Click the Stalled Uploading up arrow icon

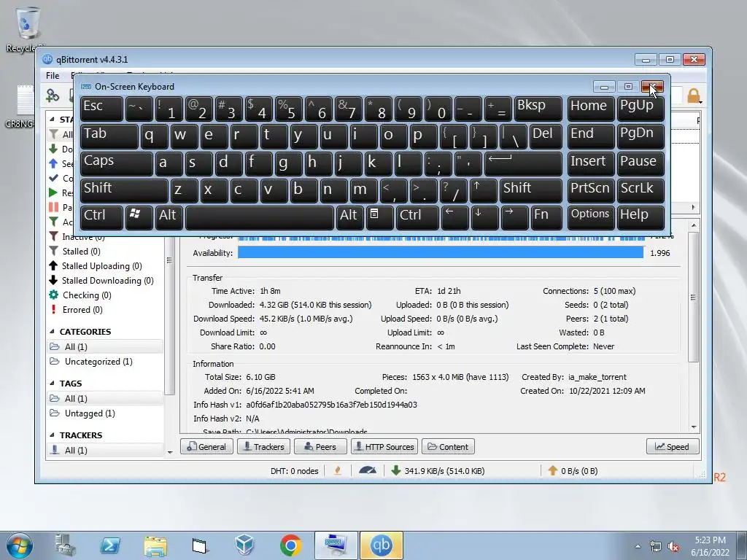coord(53,265)
